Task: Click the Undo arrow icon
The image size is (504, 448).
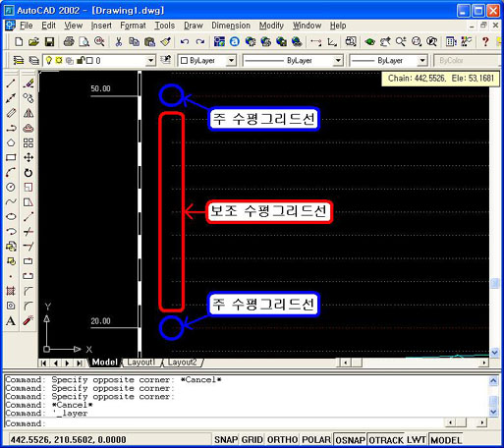Action: (185, 41)
